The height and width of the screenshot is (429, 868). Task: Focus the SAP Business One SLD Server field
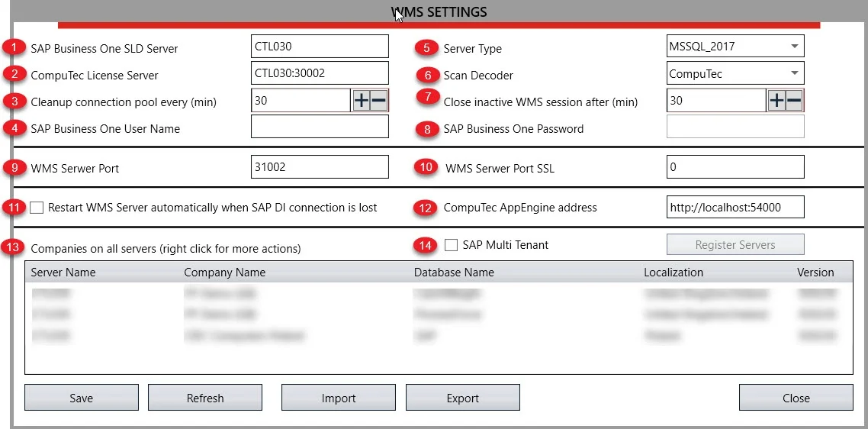pyautogui.click(x=320, y=46)
